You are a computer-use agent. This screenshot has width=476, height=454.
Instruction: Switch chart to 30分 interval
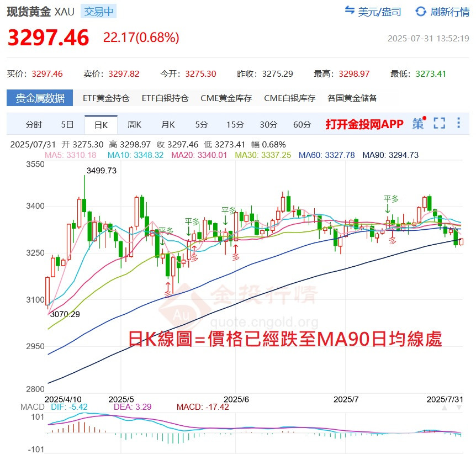(x=269, y=124)
